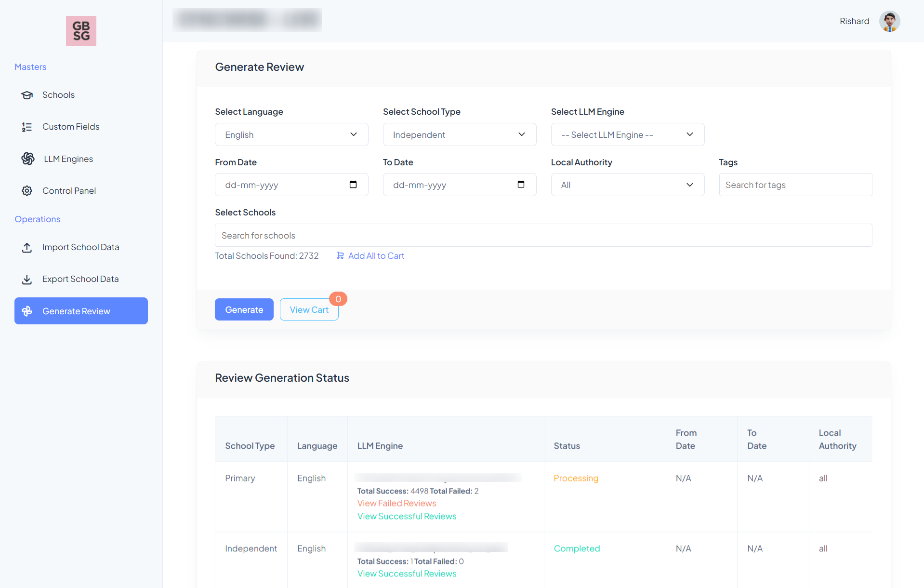
Task: Expand the Select LLM Engine dropdown
Action: click(628, 134)
